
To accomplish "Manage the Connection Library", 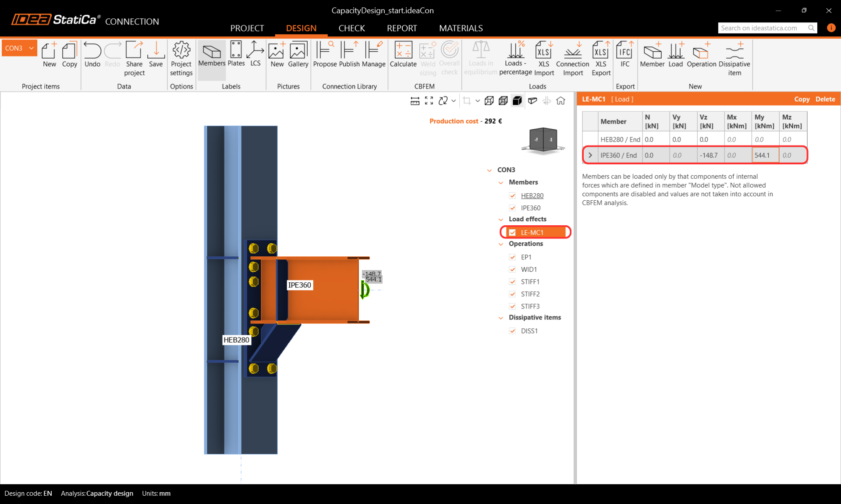I will pyautogui.click(x=373, y=55).
